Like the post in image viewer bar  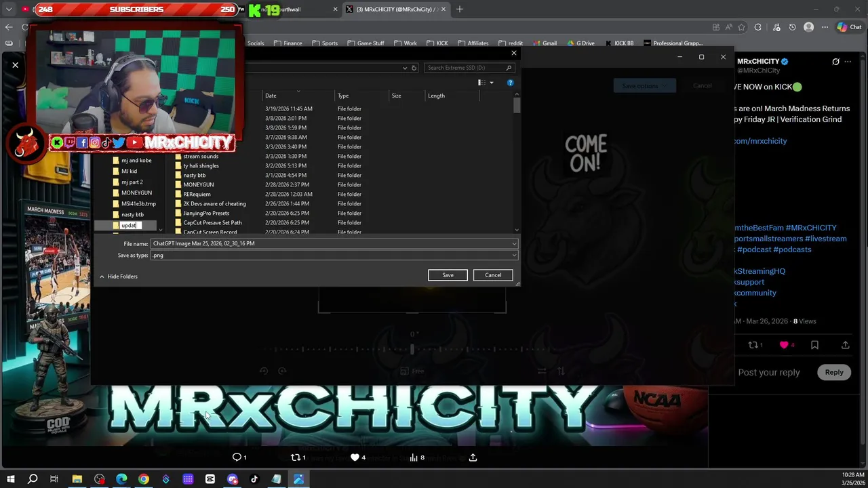357,457
